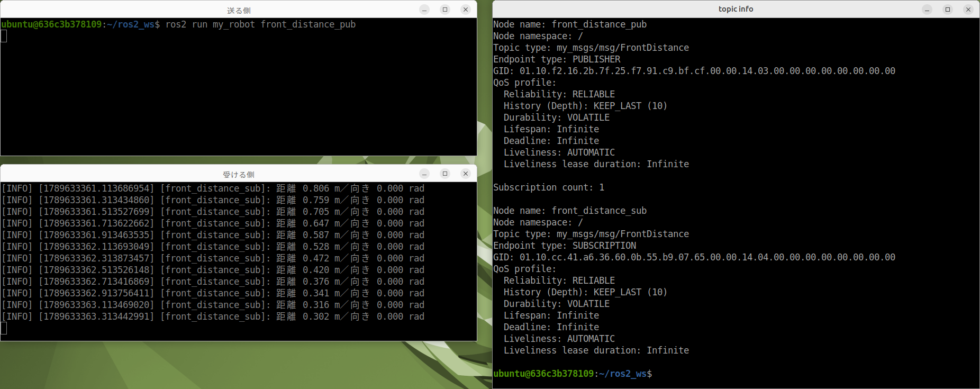This screenshot has height=389, width=980.
Task: Click the 送る側 window title
Action: click(239, 11)
